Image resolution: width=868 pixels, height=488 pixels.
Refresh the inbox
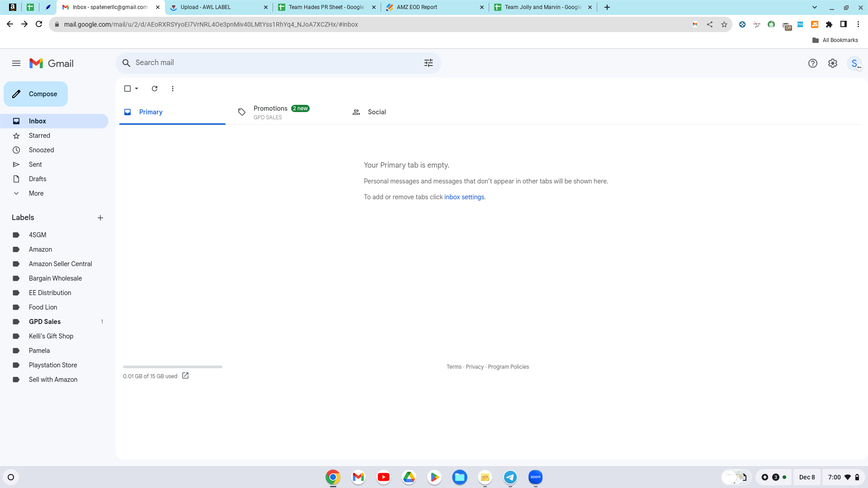coord(155,89)
